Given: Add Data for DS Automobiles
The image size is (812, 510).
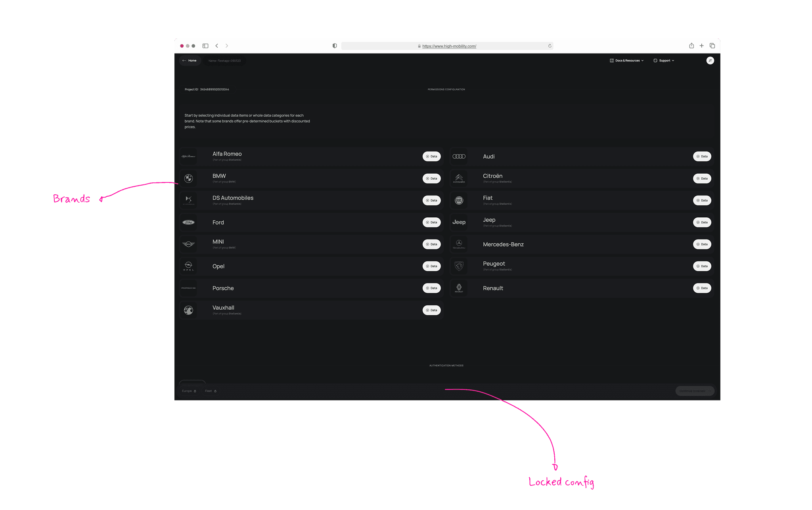Looking at the screenshot, I should click(432, 200).
